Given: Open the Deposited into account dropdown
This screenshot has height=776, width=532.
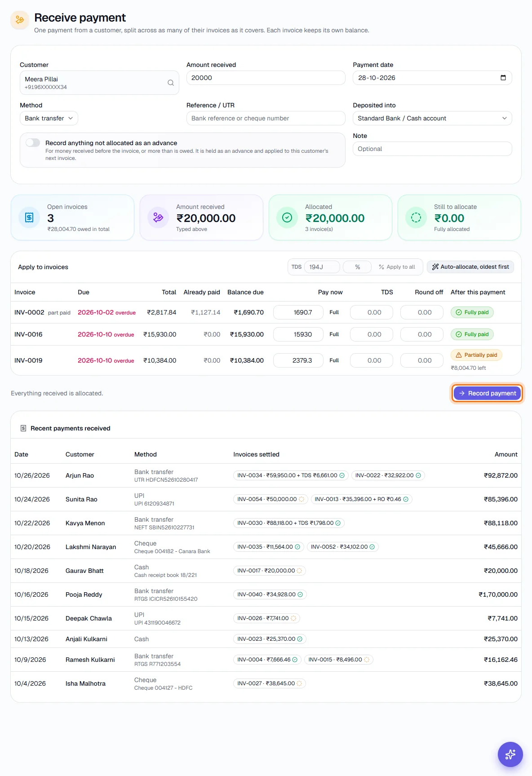Looking at the screenshot, I should [432, 118].
